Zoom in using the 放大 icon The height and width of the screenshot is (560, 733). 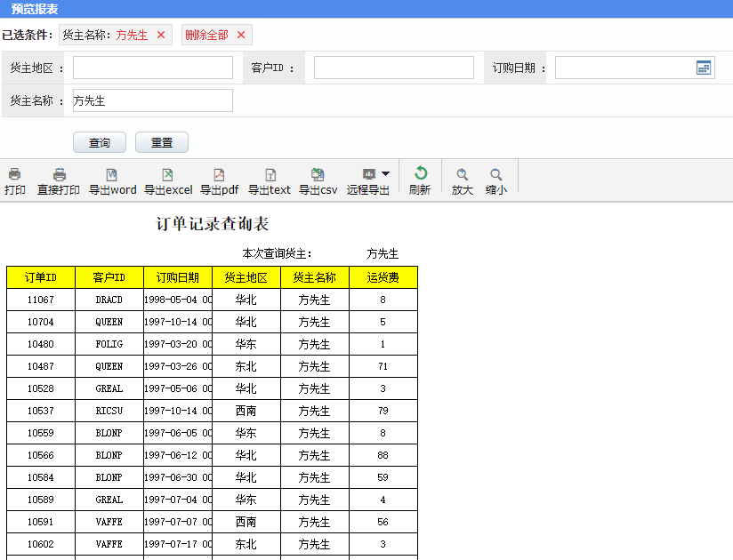click(x=463, y=175)
